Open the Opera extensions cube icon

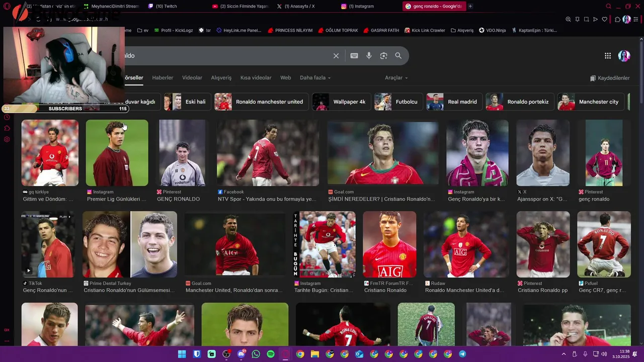tap(617, 19)
